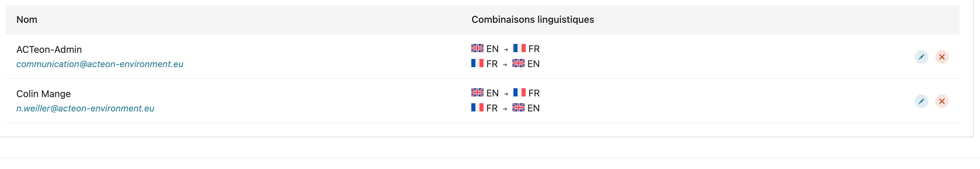Image resolution: width=980 pixels, height=169 pixels.
Task: Click arrow in ACTeon-Admin's EN→FR combination
Action: [x=506, y=50]
